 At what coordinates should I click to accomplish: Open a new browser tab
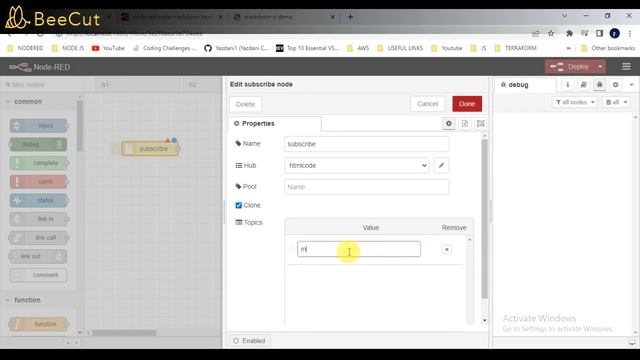coord(350,17)
